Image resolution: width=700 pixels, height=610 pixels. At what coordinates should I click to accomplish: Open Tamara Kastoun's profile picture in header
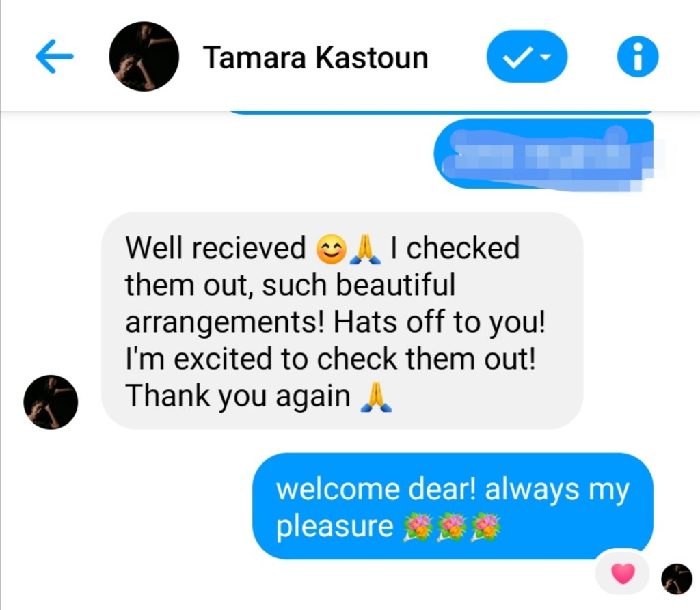144,56
